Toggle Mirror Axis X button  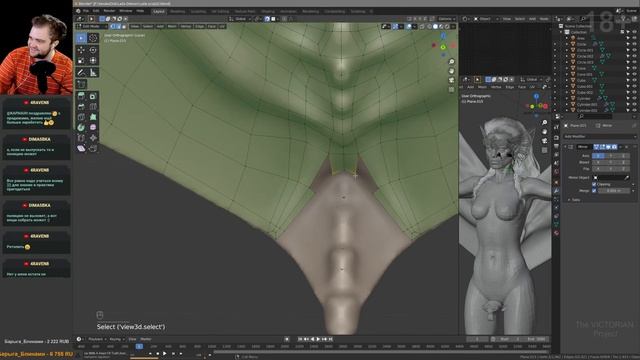pyautogui.click(x=598, y=156)
